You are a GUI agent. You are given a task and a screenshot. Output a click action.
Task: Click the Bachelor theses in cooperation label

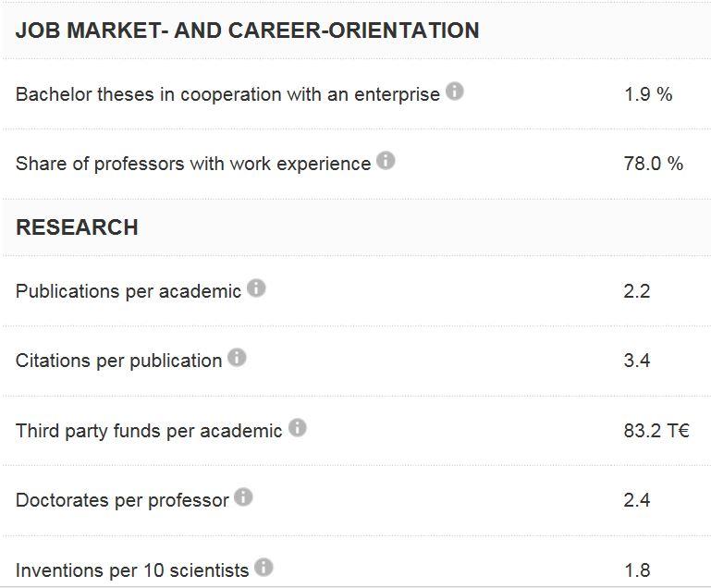click(227, 94)
